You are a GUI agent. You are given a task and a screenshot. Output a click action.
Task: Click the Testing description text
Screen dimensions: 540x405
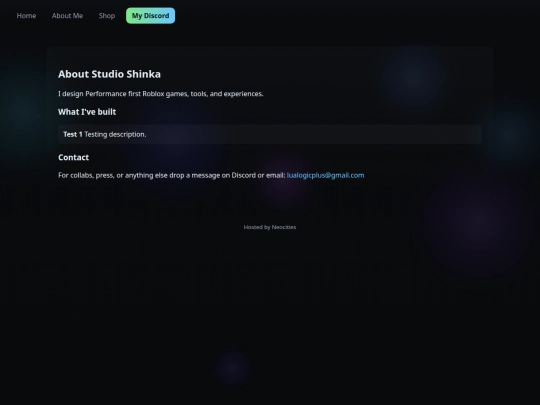click(115, 135)
